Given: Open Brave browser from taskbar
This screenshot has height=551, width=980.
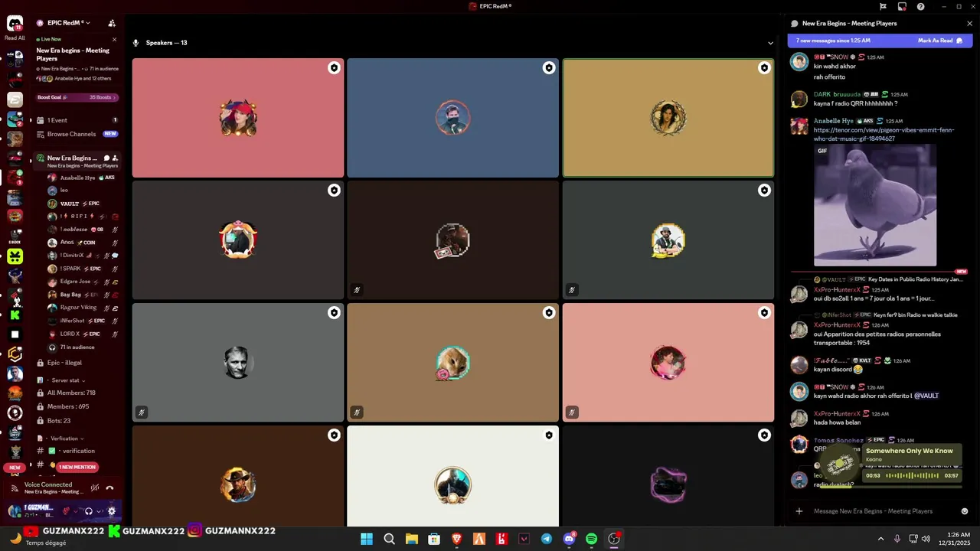Looking at the screenshot, I should [x=457, y=539].
